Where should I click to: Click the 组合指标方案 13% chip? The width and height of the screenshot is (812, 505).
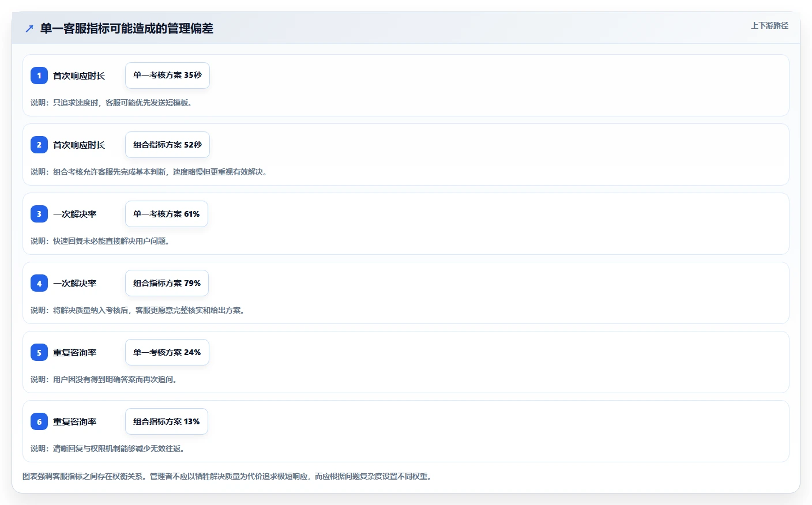point(167,421)
